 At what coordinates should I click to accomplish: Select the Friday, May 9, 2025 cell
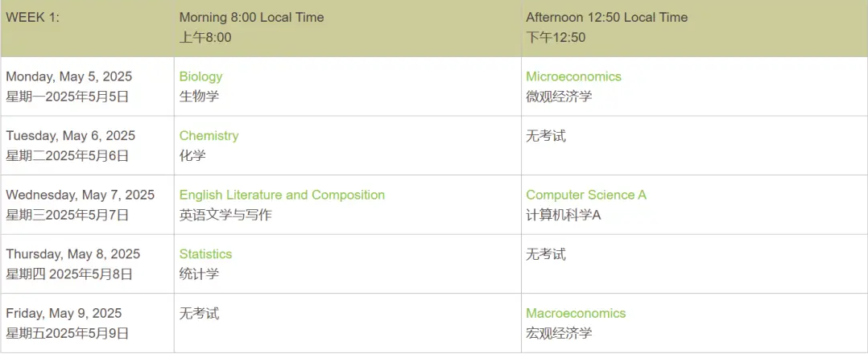(x=88, y=323)
